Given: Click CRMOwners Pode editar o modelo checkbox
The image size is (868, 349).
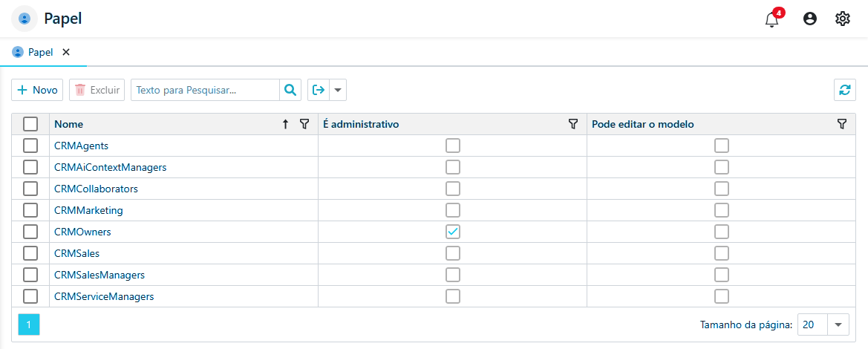Looking at the screenshot, I should pyautogui.click(x=721, y=232).
